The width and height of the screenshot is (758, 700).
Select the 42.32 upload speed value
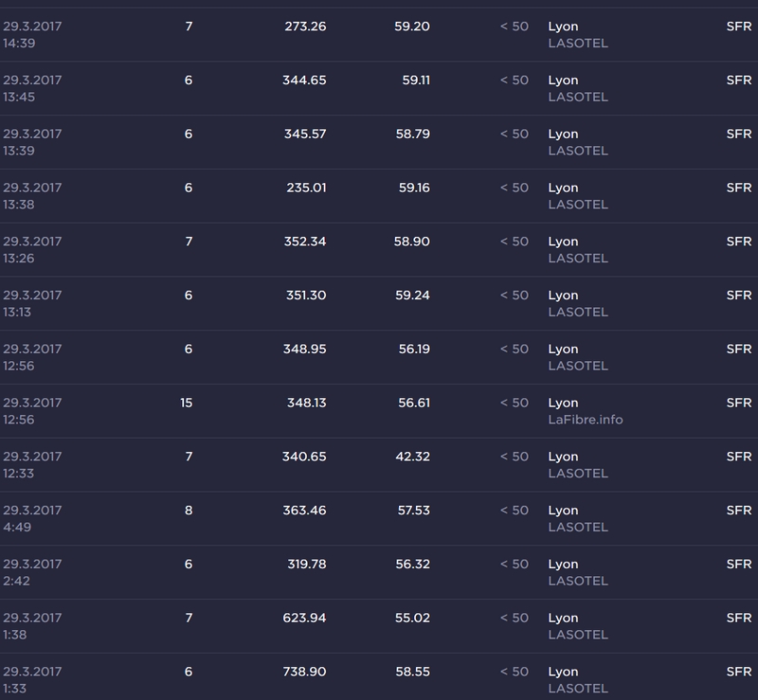point(411,457)
